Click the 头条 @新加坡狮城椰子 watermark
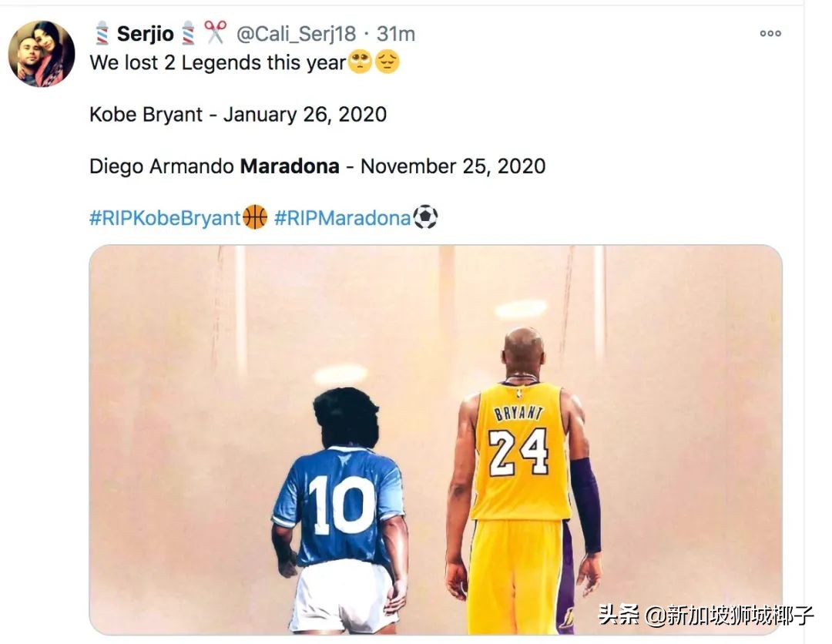 point(706,615)
